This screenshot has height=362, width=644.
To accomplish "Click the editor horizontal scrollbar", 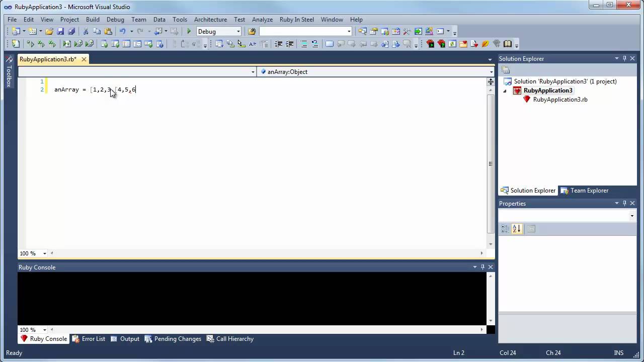I will point(267,253).
